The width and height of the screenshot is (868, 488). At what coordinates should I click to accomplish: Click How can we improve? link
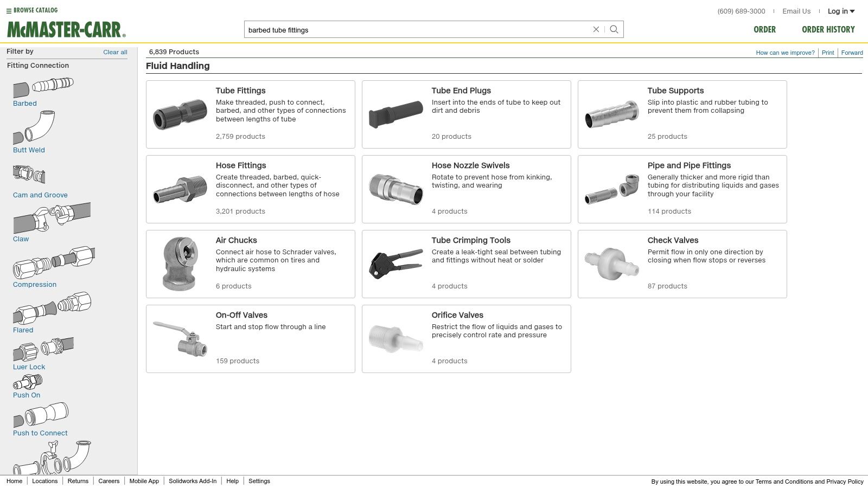point(785,53)
